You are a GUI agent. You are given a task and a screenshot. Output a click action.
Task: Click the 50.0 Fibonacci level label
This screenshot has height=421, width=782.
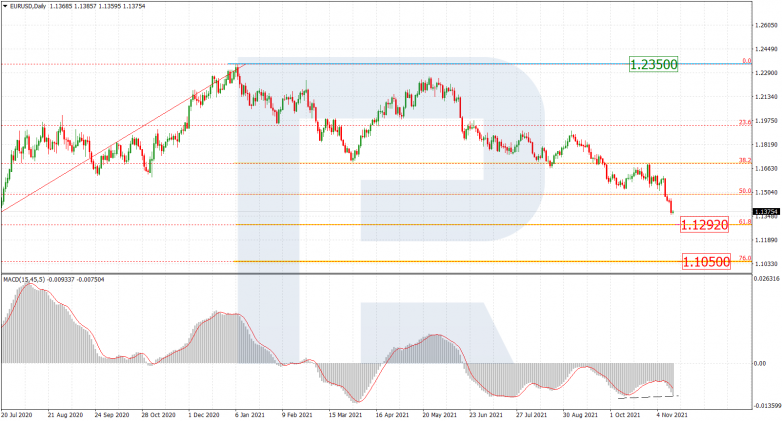coord(745,191)
